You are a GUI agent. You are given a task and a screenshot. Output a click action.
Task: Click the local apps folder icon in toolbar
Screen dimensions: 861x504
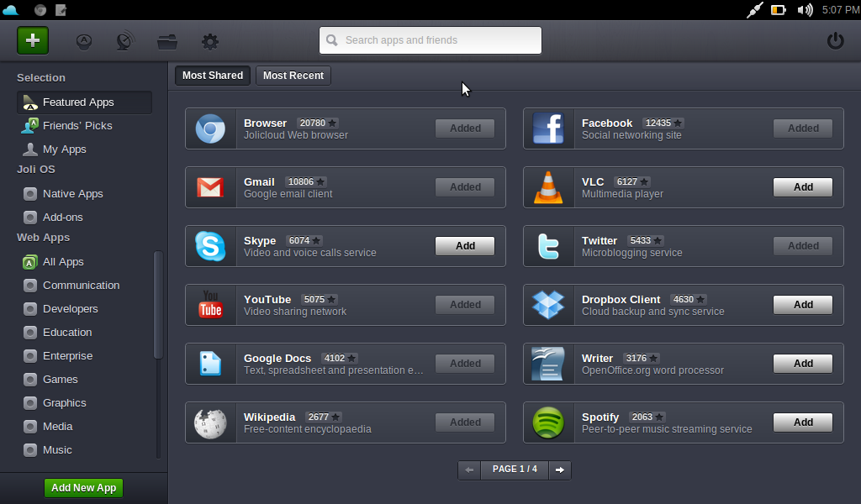tap(166, 40)
